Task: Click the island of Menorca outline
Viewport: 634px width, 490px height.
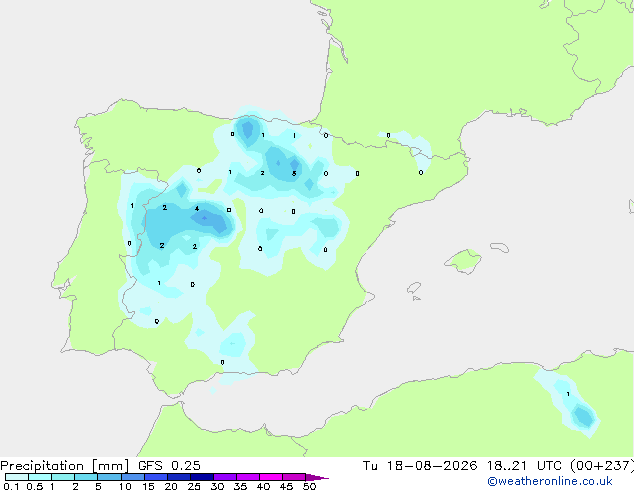Action: [500, 247]
